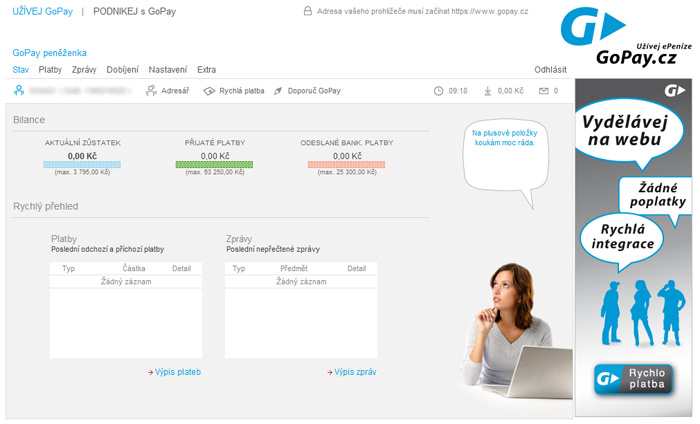Click the Adresář contacts icon
Image resolution: width=700 pixels, height=424 pixels.
point(151,91)
